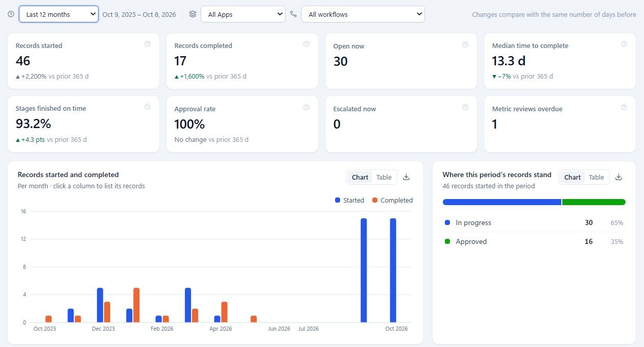Image resolution: width=644 pixels, height=347 pixels.
Task: Click the stacked layers icon beside All Apps
Action: tap(193, 14)
